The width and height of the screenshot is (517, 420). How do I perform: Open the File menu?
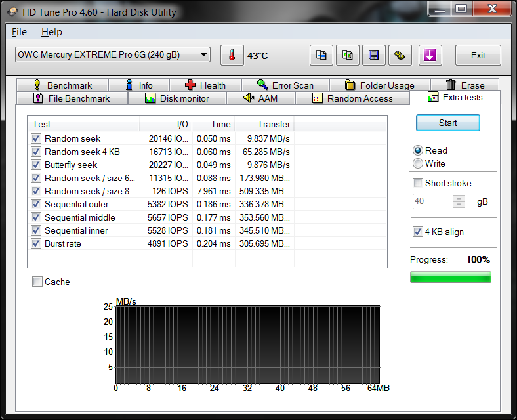click(19, 32)
